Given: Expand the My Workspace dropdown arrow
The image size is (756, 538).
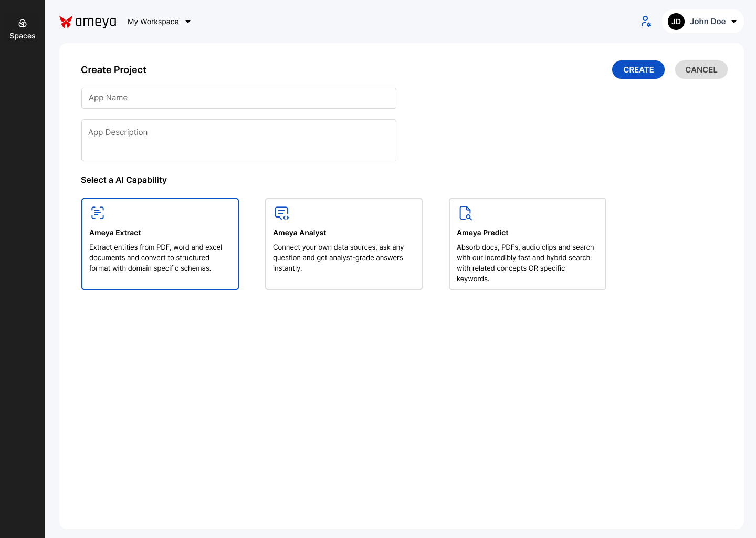Looking at the screenshot, I should click(188, 22).
